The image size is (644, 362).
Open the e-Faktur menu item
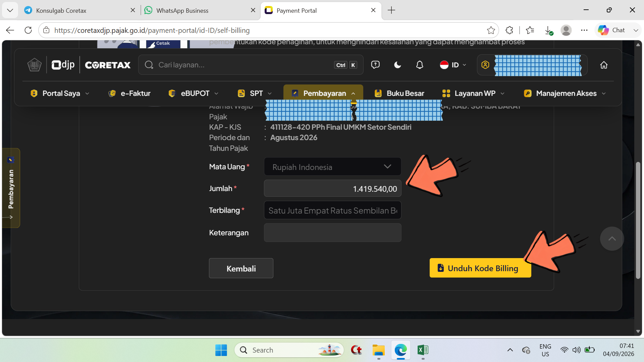click(x=129, y=94)
